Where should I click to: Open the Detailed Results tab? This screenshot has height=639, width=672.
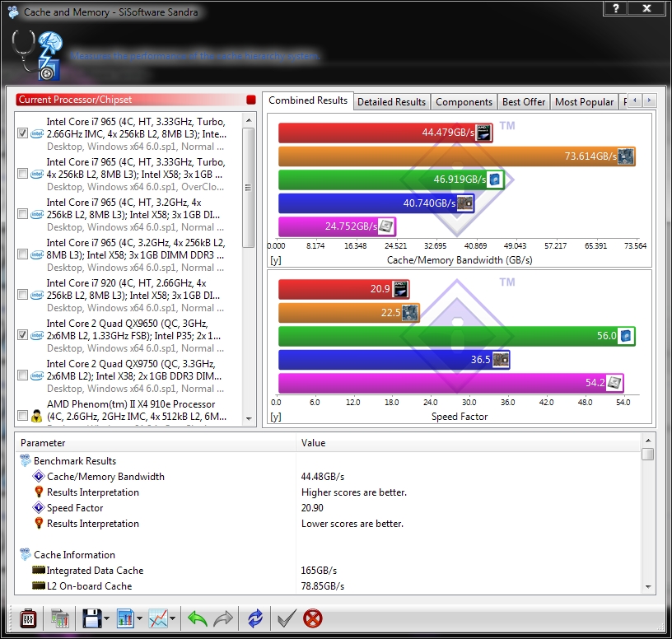coord(392,102)
